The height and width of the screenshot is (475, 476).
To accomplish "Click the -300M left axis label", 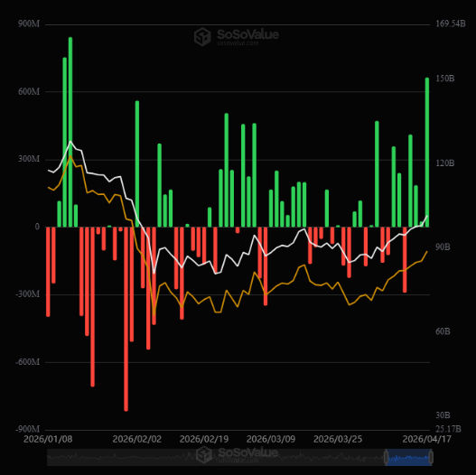I will [x=27, y=294].
